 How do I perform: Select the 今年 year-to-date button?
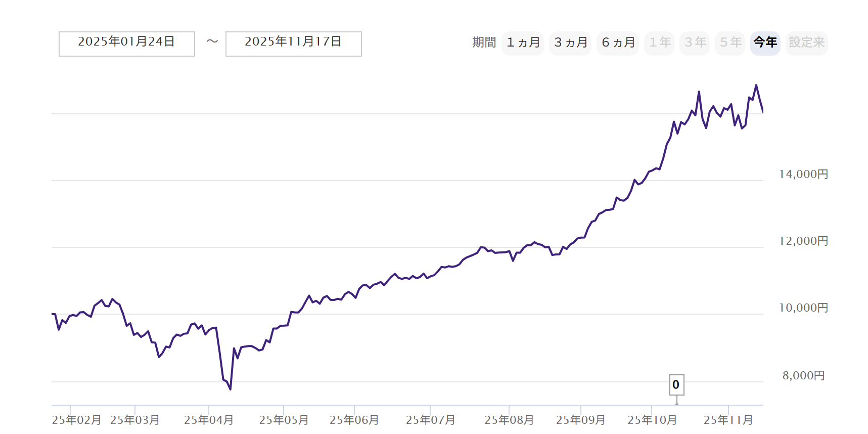tap(765, 43)
